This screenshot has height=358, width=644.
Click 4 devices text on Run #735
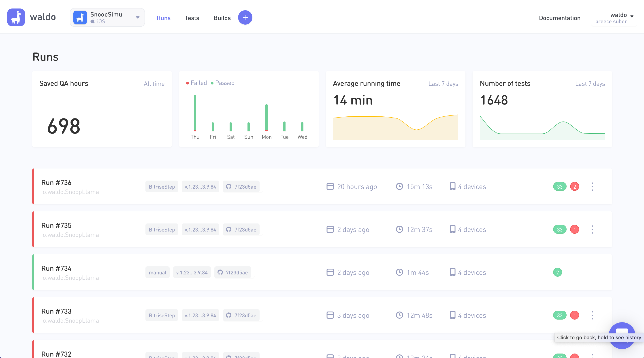[x=472, y=230]
